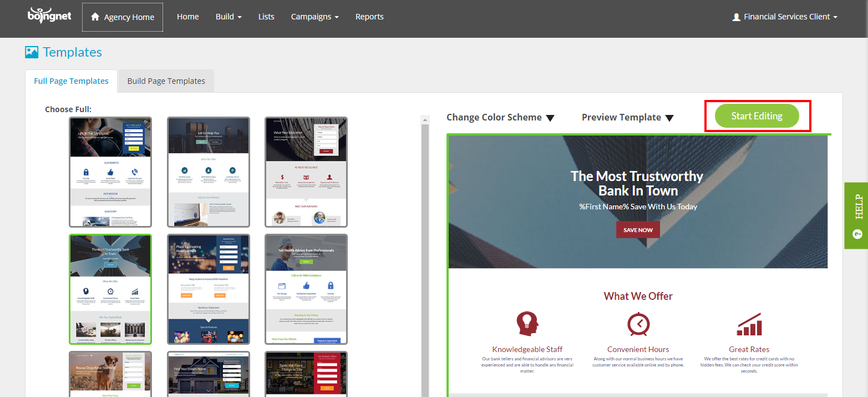Click the picture icon next to Templates heading
This screenshot has height=397, width=868.
coord(32,52)
